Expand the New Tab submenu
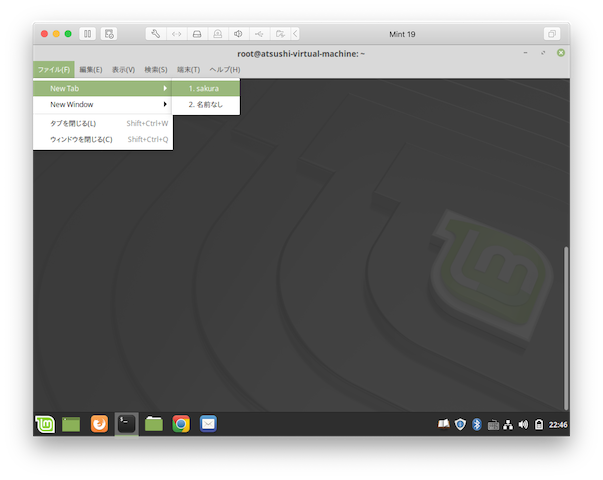Image resolution: width=603 pixels, height=480 pixels. point(102,88)
